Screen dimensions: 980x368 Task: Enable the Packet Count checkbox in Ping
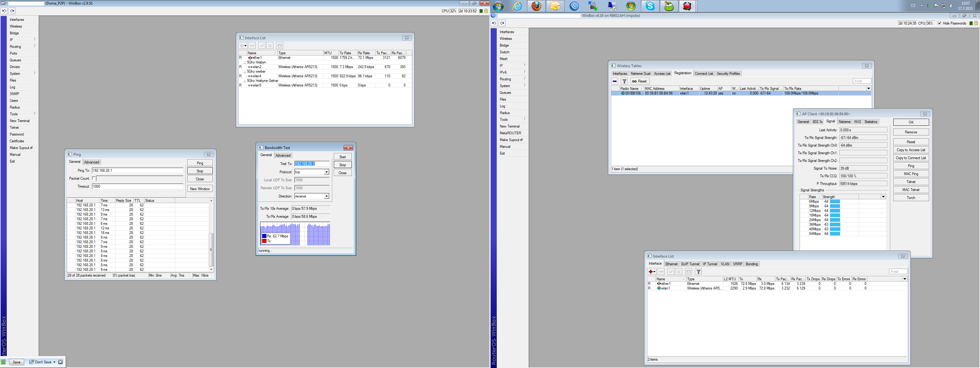94,178
